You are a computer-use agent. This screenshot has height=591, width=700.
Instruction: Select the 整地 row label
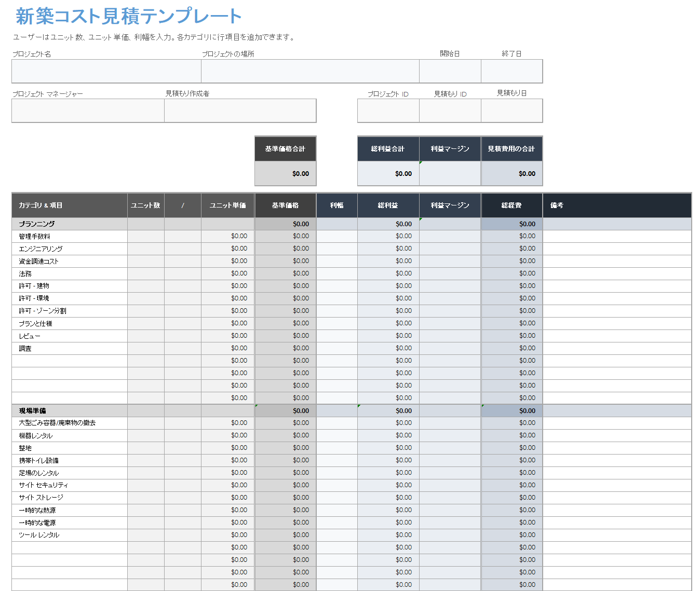click(x=25, y=448)
